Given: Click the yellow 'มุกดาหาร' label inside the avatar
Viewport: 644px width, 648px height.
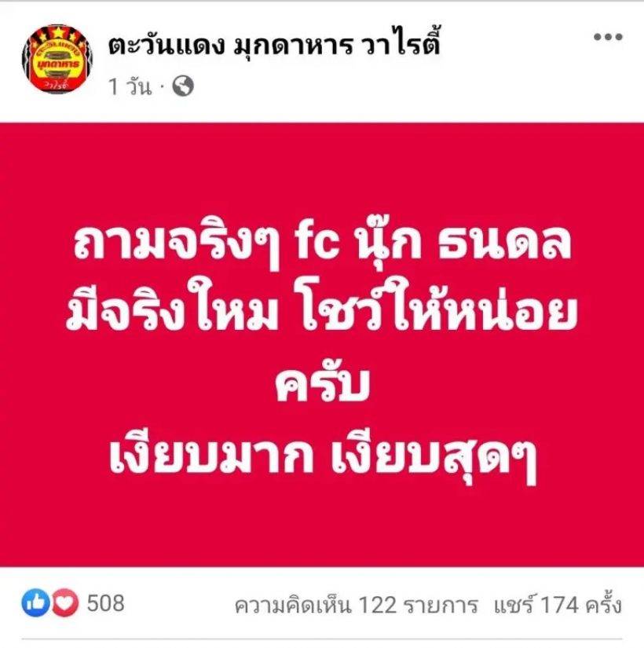Looking at the screenshot, I should pyautogui.click(x=57, y=64).
